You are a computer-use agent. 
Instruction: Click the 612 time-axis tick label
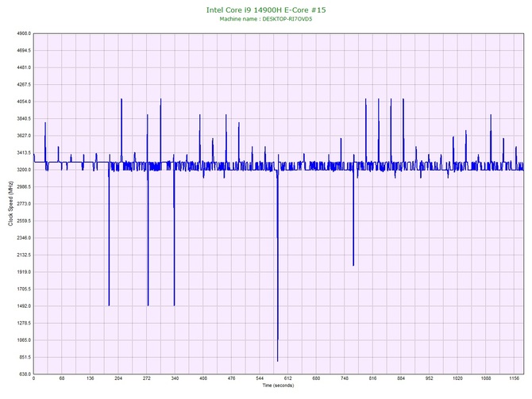[x=288, y=378]
